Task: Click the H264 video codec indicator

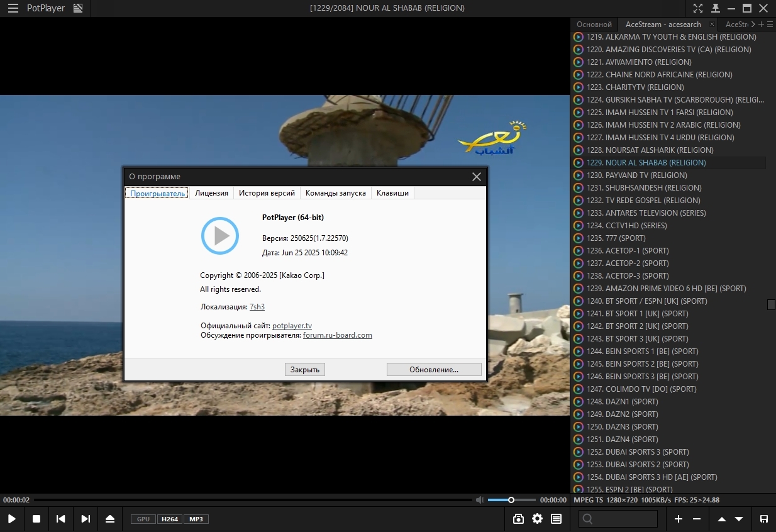Action: [x=170, y=519]
